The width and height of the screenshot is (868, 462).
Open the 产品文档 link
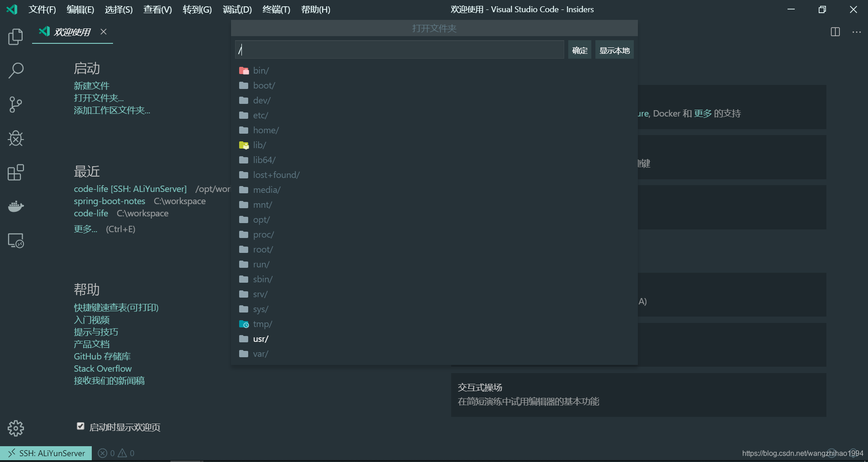click(x=92, y=344)
